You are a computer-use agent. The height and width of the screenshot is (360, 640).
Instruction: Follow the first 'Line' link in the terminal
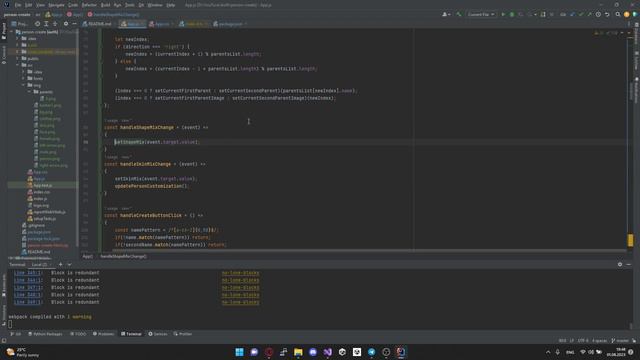point(28,273)
